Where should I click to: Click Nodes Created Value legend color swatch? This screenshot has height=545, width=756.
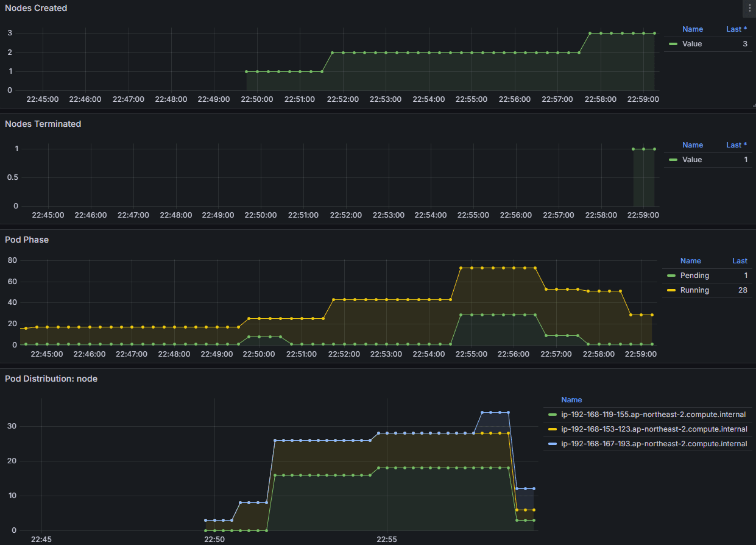673,45
